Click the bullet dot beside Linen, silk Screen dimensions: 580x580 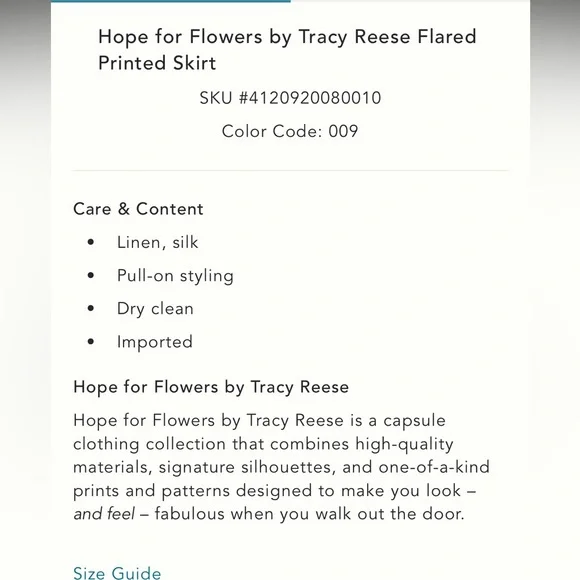pos(91,242)
